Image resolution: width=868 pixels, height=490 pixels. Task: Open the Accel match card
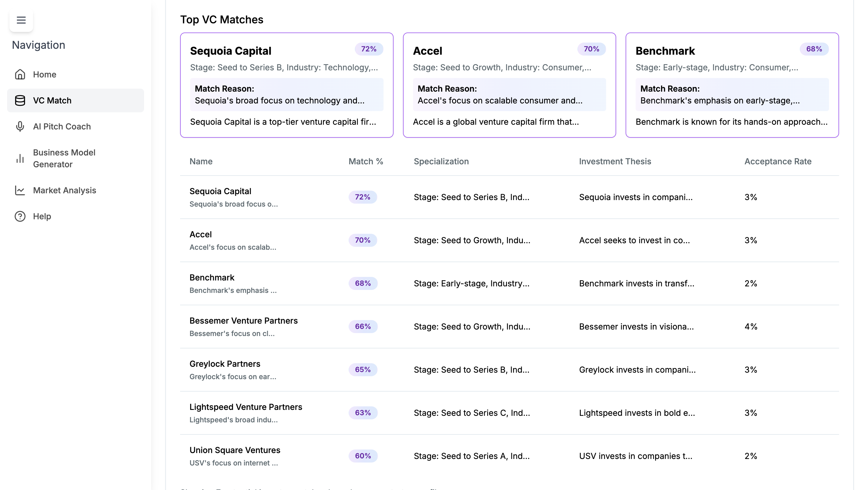[x=509, y=85]
